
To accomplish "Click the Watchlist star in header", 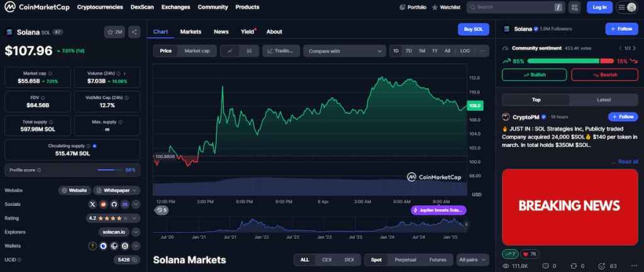I will coord(435,8).
